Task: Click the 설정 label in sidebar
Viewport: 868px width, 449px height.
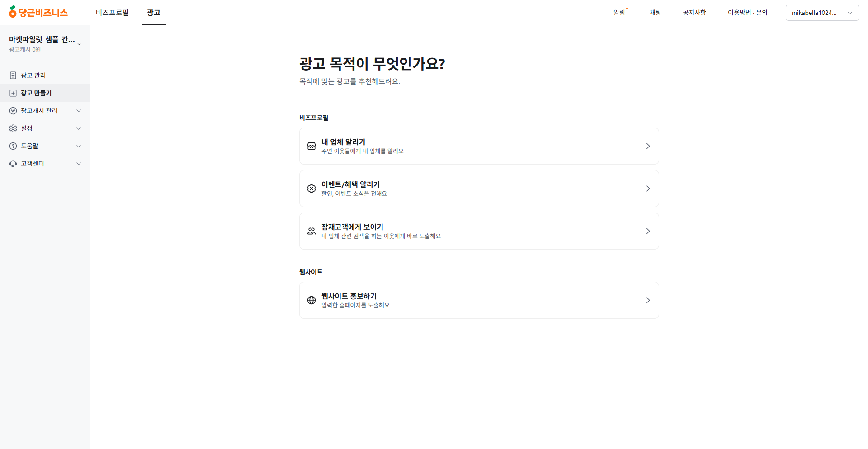Action: (27, 128)
